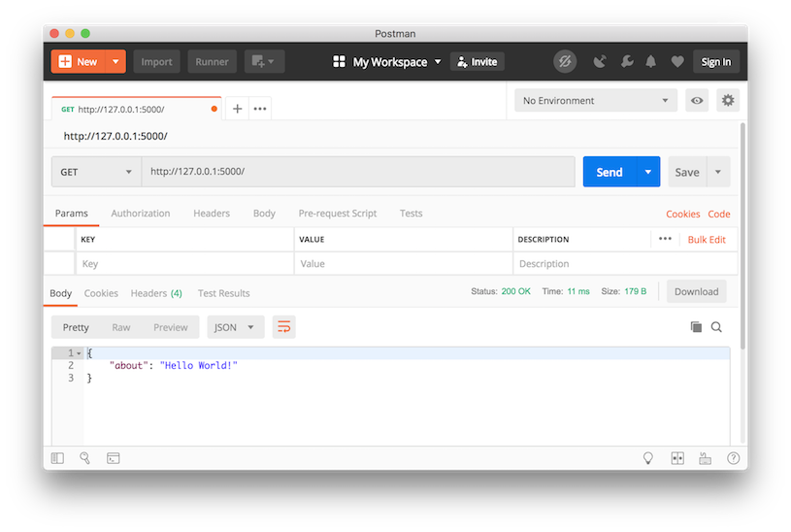791x532 pixels.
Task: Select the response Body tab
Action: [x=60, y=293]
